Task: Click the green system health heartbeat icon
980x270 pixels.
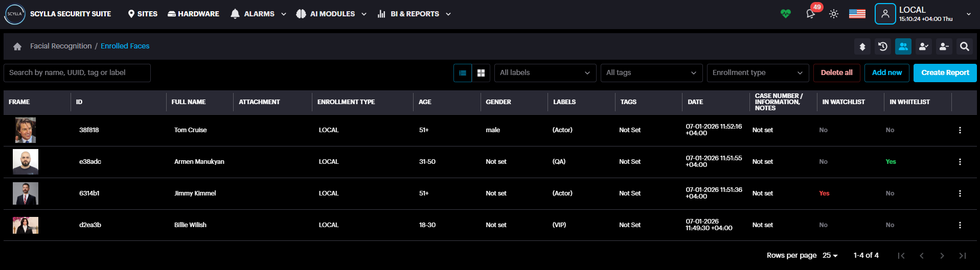Action: pos(786,14)
